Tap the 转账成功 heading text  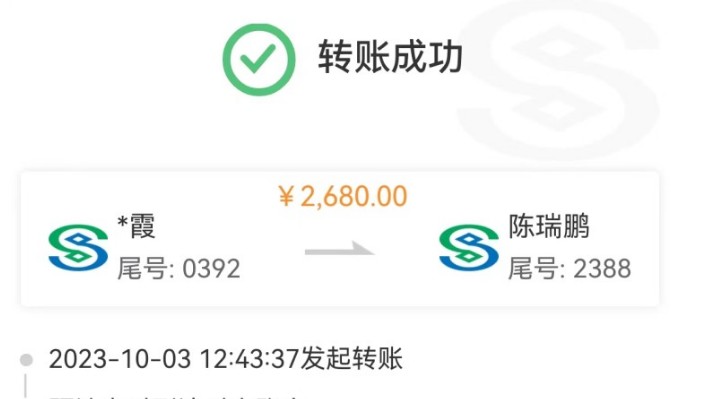(390, 57)
